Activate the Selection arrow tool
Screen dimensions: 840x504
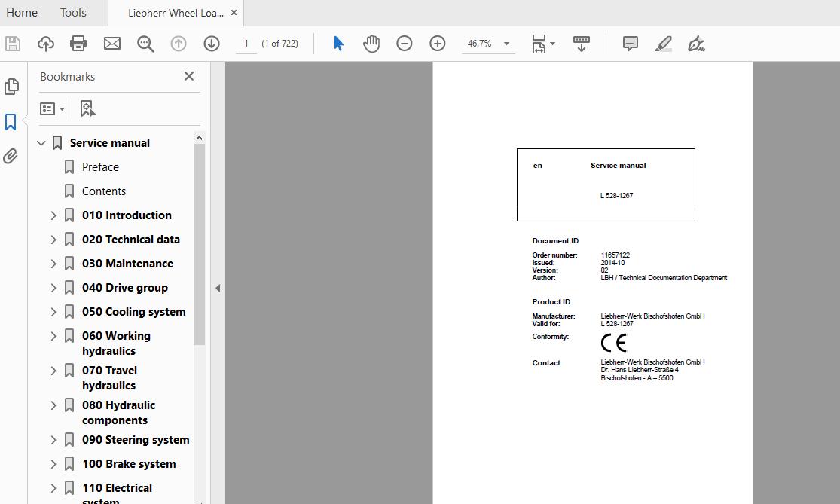click(x=338, y=44)
